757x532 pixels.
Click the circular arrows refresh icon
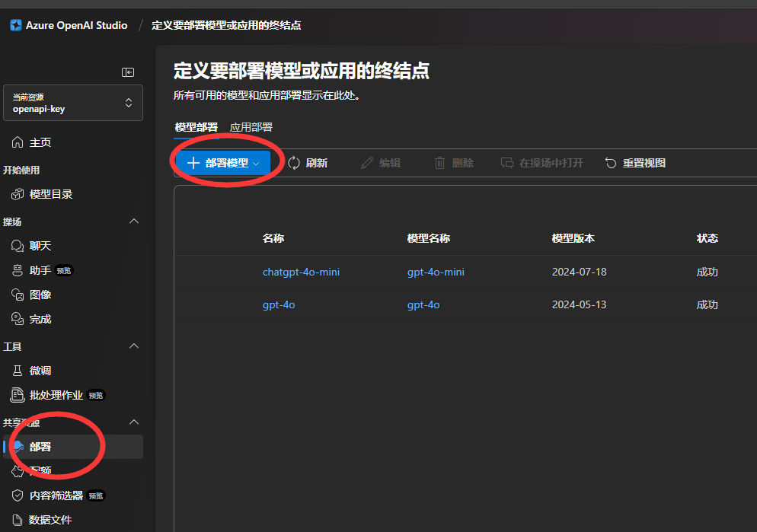click(x=294, y=163)
